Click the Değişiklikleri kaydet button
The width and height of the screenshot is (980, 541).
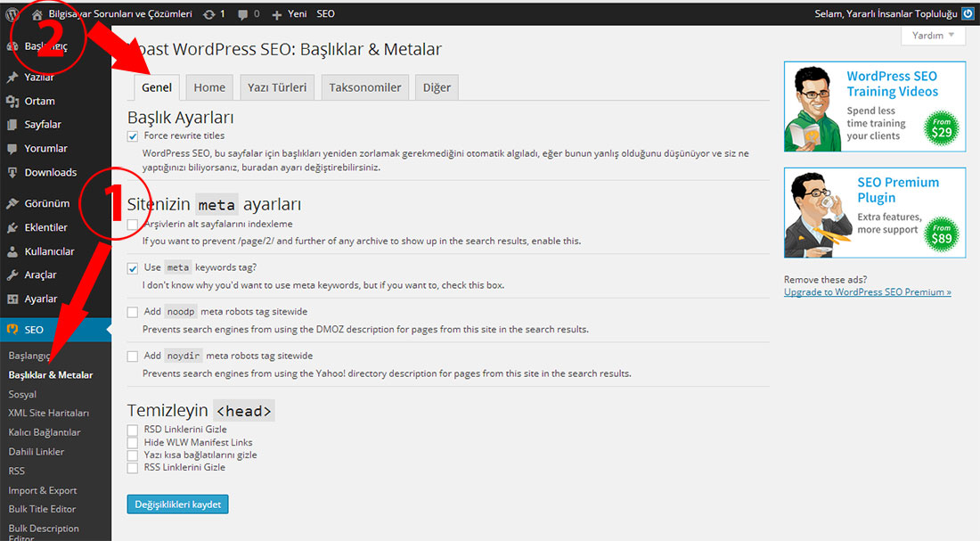click(x=177, y=504)
